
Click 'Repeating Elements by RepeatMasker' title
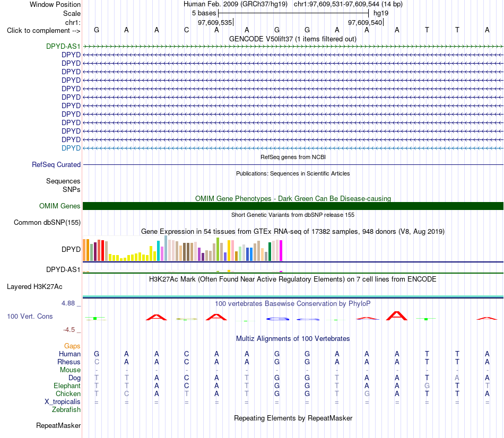click(x=293, y=418)
